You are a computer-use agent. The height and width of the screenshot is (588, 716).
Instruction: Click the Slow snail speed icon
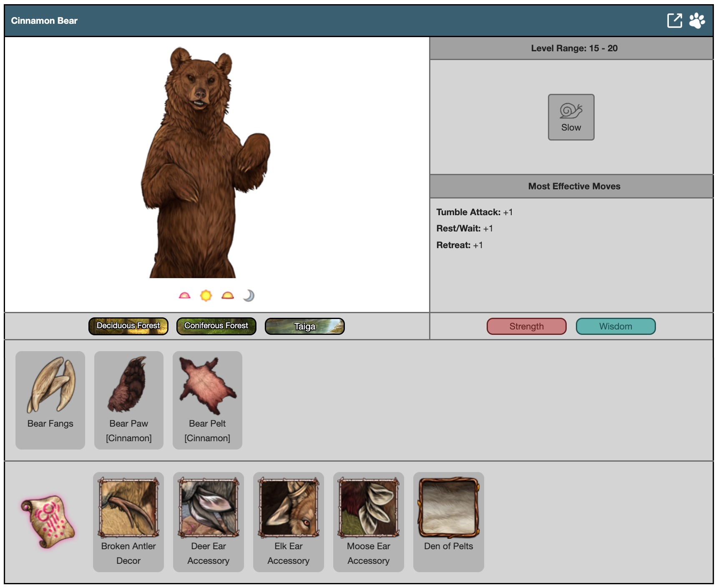(x=571, y=117)
